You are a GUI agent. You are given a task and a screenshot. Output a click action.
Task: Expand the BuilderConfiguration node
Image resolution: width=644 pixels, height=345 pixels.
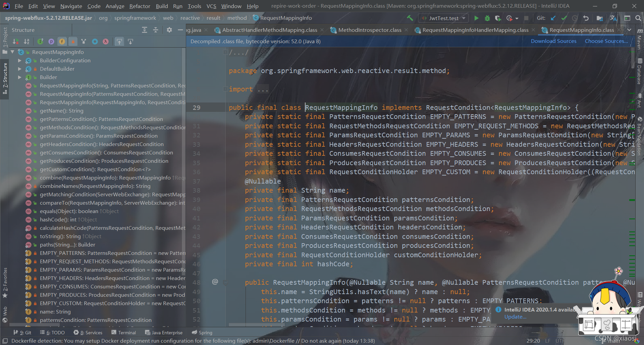point(20,61)
